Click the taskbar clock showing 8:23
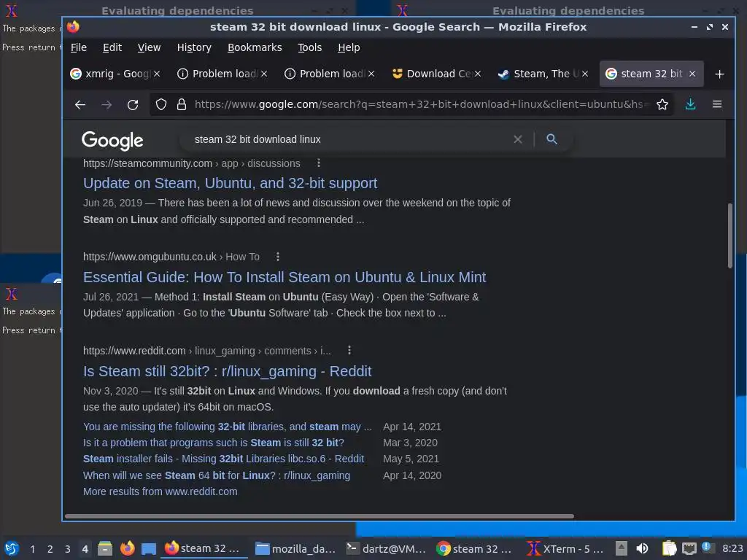 click(x=732, y=549)
